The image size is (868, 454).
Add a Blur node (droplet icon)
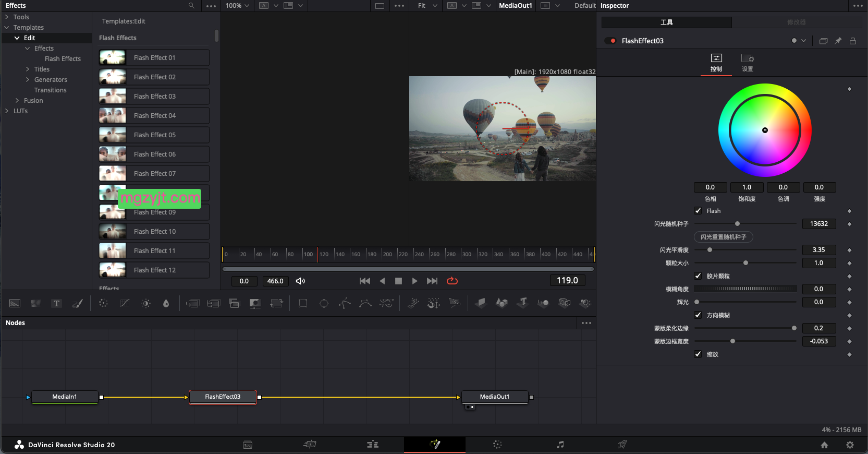pos(166,303)
